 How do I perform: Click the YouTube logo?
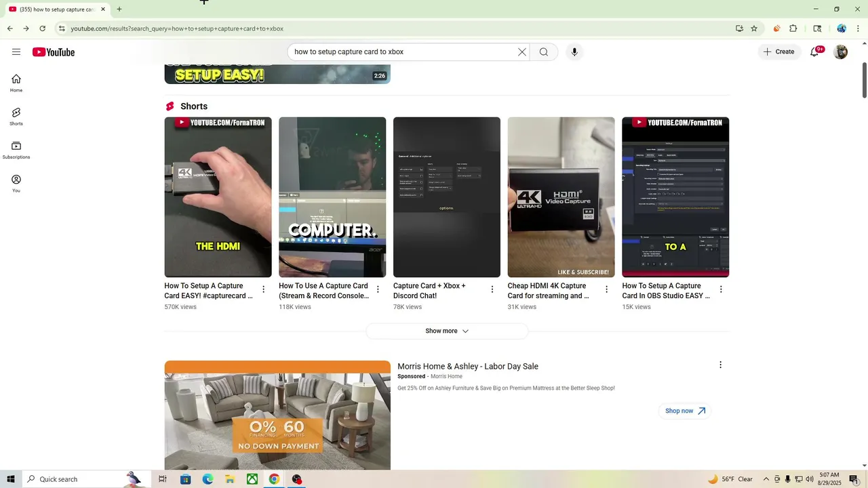coord(54,52)
